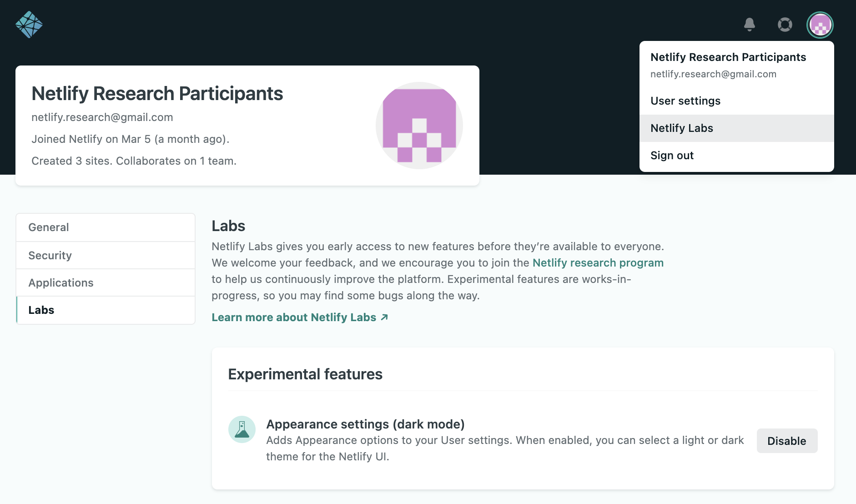Select Netlify Labs from the account menu
Image resolution: width=856 pixels, height=504 pixels.
(681, 128)
